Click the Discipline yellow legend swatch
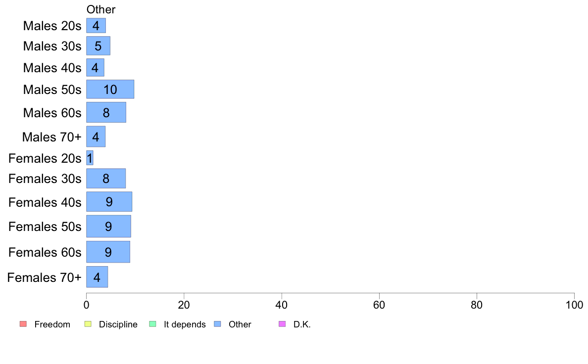588x364 pixels. point(88,324)
